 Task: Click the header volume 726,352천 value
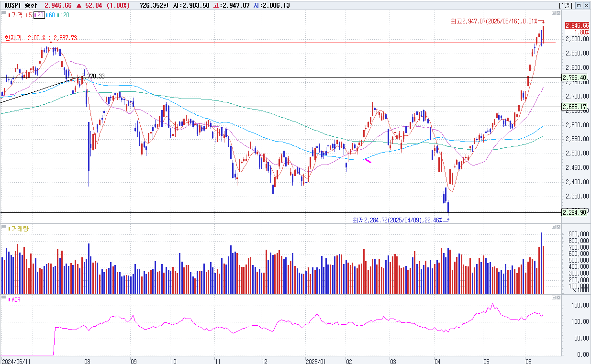pyautogui.click(x=154, y=5)
